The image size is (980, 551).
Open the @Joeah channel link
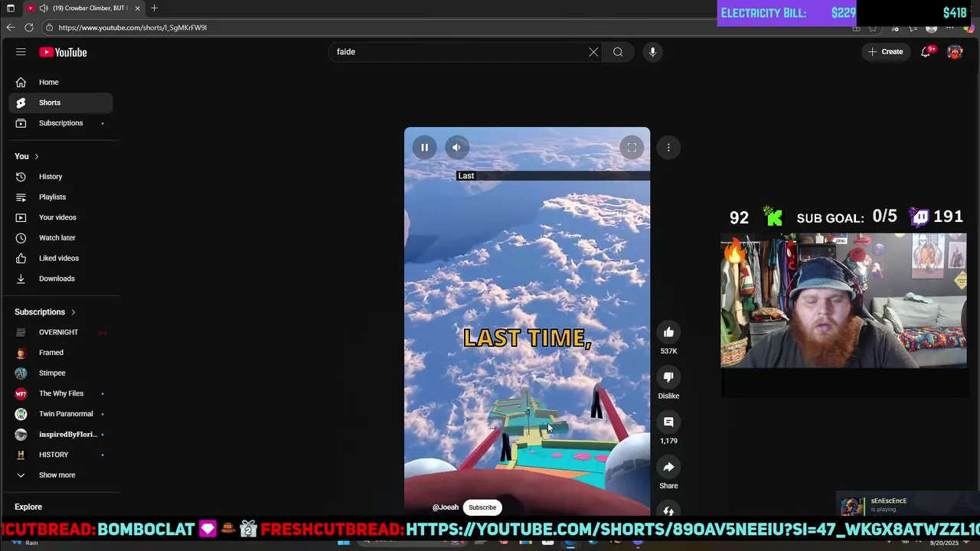446,507
